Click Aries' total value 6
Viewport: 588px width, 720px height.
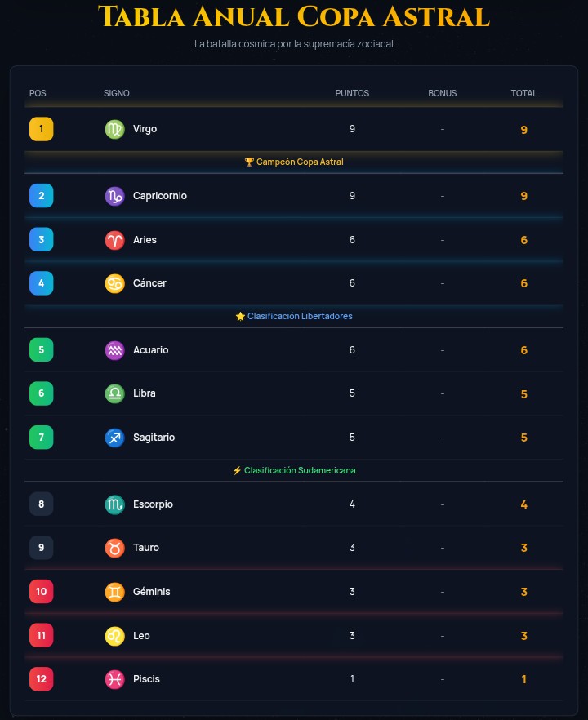(x=524, y=240)
